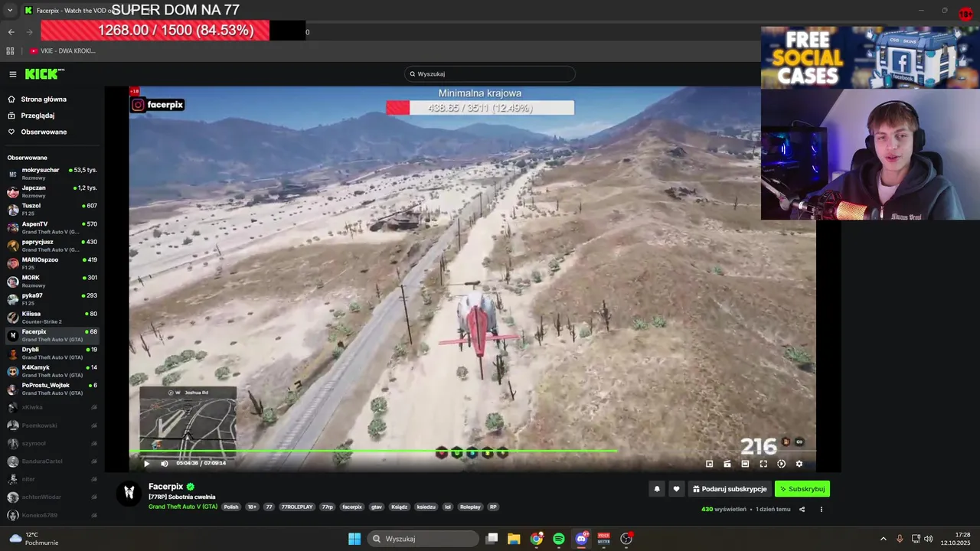
Task: Click the taskbar Wyszukaj search box
Action: [x=423, y=539]
